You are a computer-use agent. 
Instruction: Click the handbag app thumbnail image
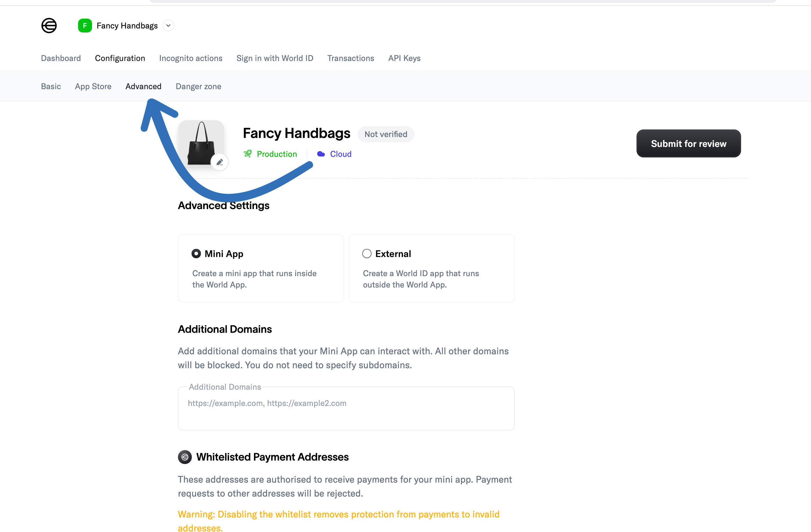point(201,143)
